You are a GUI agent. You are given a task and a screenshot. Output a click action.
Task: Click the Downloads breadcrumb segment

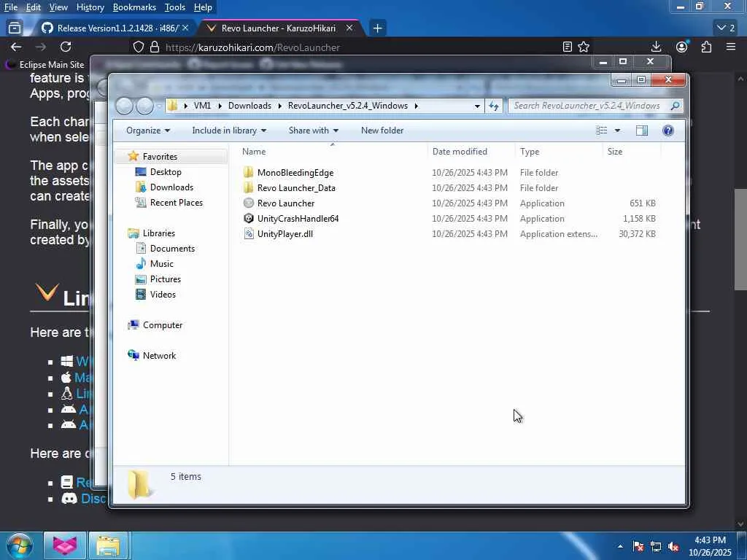[x=249, y=106]
